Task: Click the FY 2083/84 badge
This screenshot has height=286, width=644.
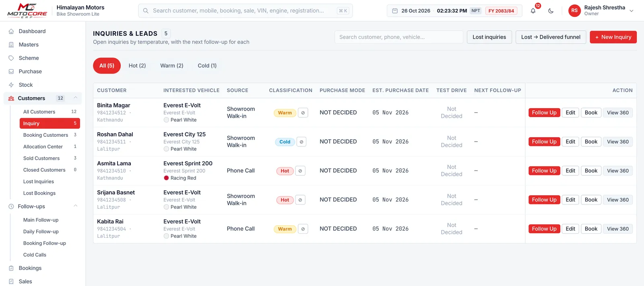Action: pos(501,11)
